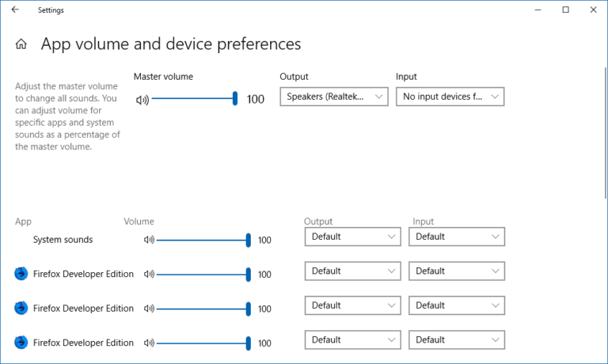
Task: Mute first Firefox Developer Edition speaker icon
Action: pyautogui.click(x=149, y=275)
